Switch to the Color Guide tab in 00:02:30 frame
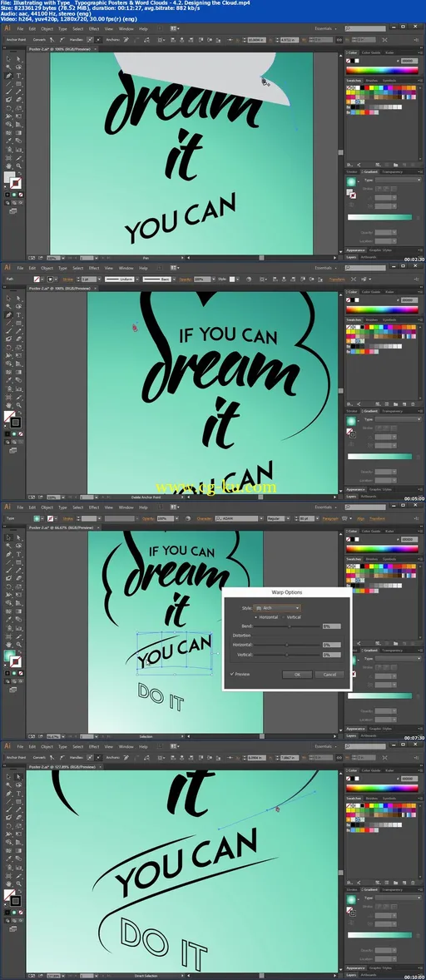This screenshot has height=980, width=426. coord(372,52)
